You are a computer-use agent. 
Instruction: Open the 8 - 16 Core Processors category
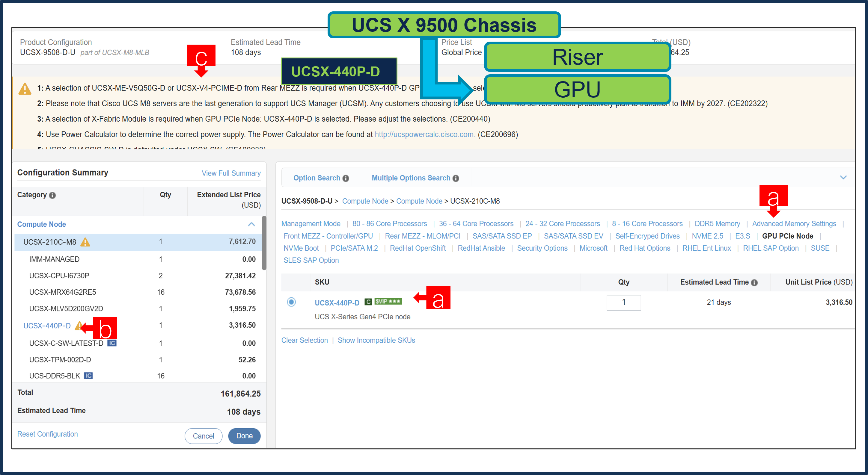click(647, 223)
